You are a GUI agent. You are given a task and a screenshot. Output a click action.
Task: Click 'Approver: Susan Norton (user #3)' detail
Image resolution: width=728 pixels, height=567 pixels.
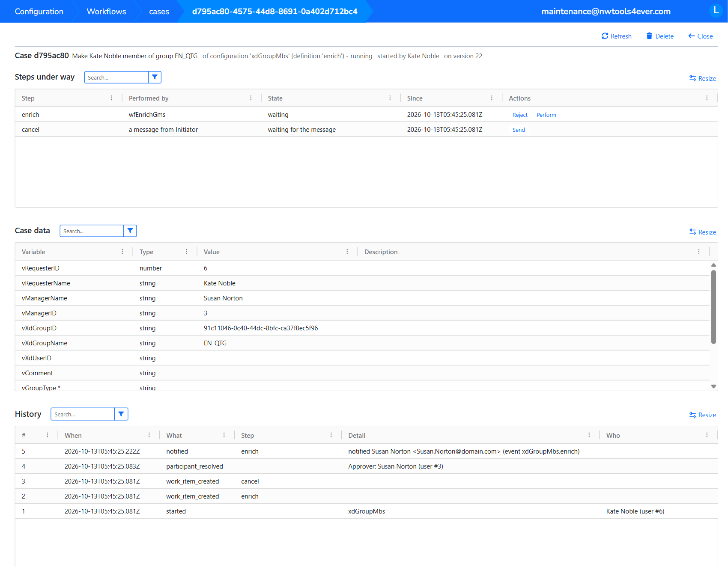point(396,466)
